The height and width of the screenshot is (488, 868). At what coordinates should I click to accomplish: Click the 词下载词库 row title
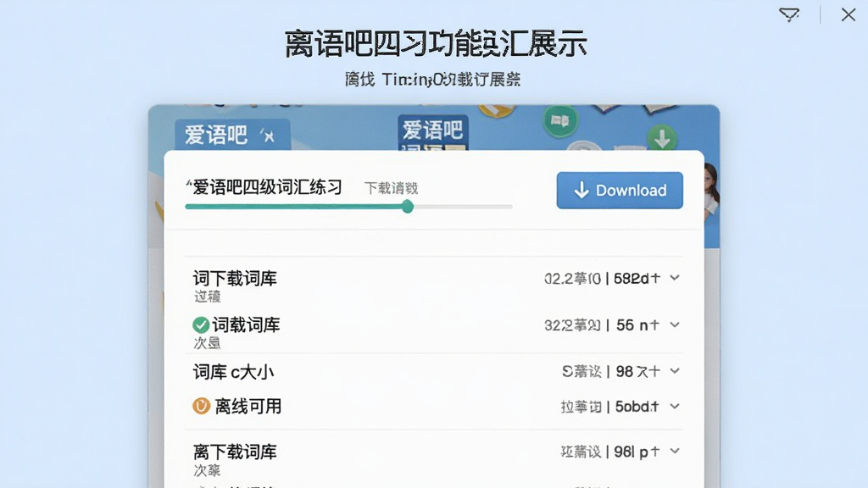(235, 278)
